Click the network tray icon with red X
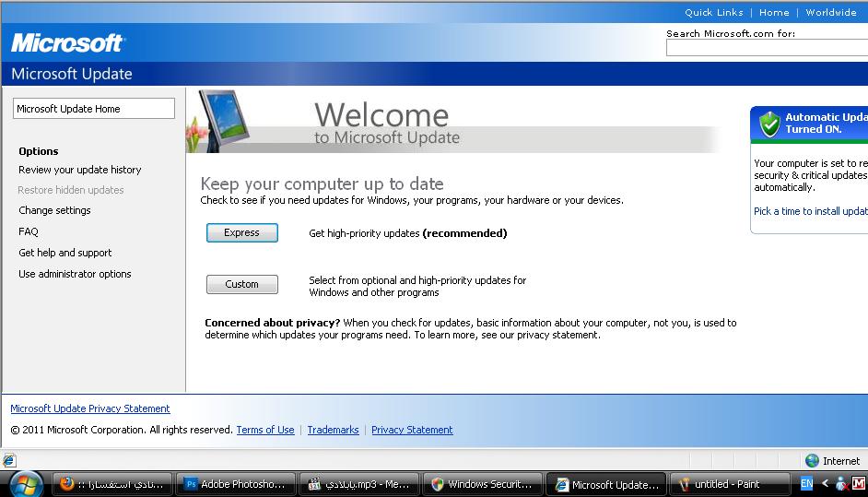 click(x=841, y=484)
